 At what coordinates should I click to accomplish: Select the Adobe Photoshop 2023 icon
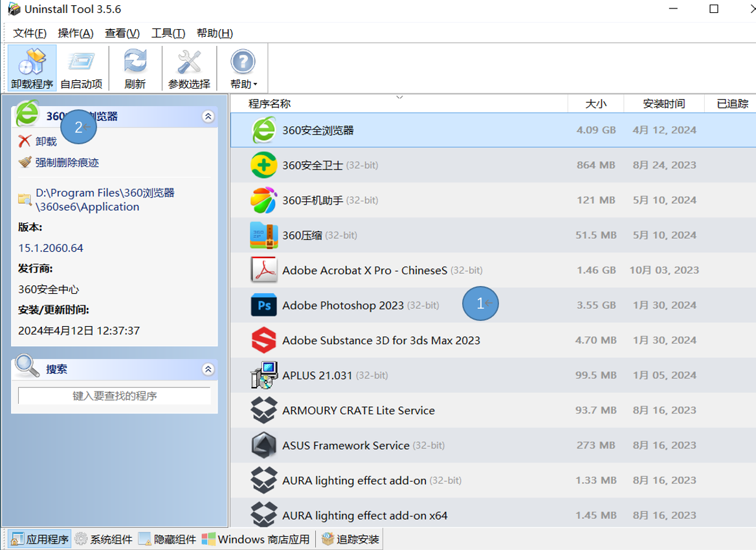[x=263, y=305]
